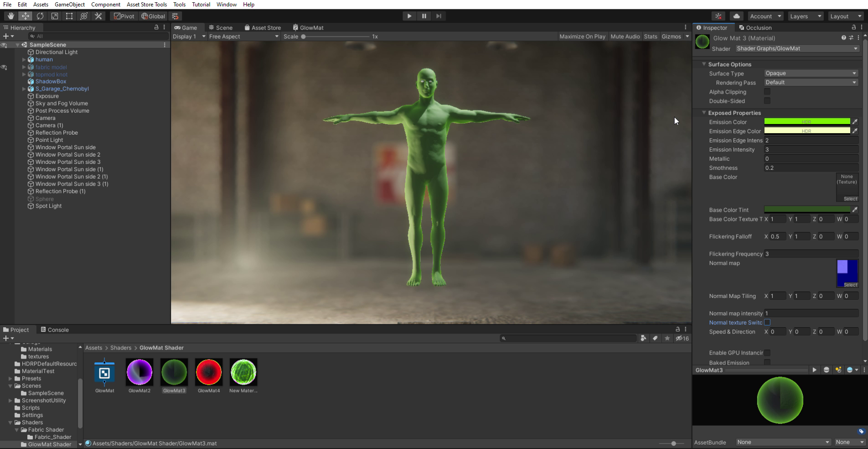
Task: Toggle Mute Audio in Game view
Action: point(625,37)
